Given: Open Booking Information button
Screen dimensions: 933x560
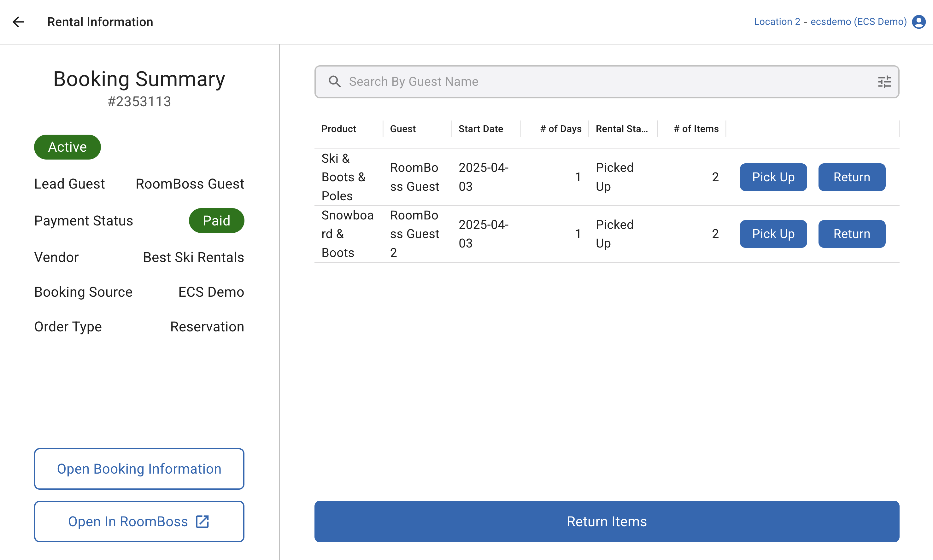Looking at the screenshot, I should click(139, 469).
